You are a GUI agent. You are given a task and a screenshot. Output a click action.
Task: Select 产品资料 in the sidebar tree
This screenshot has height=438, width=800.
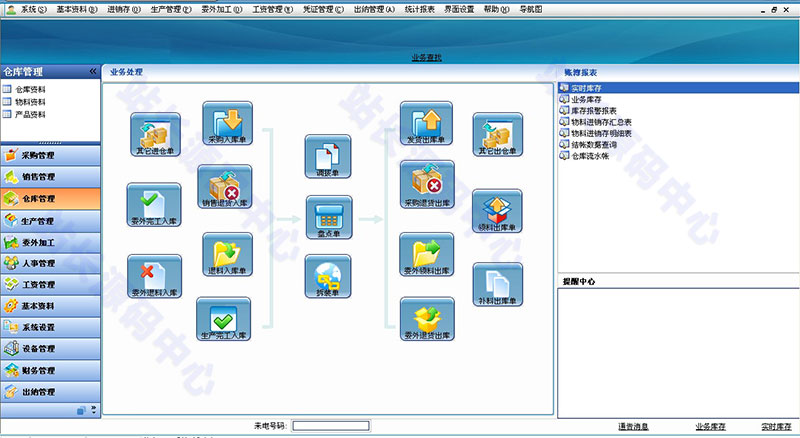30,114
